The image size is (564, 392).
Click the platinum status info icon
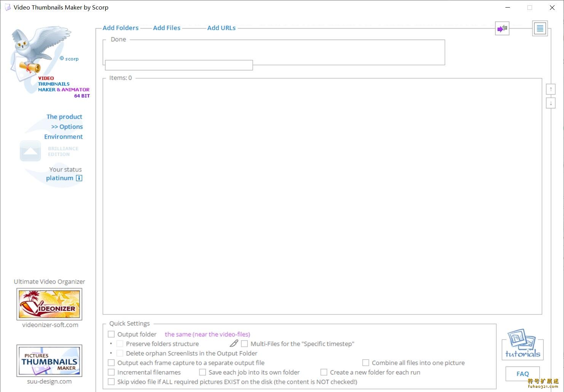point(79,178)
